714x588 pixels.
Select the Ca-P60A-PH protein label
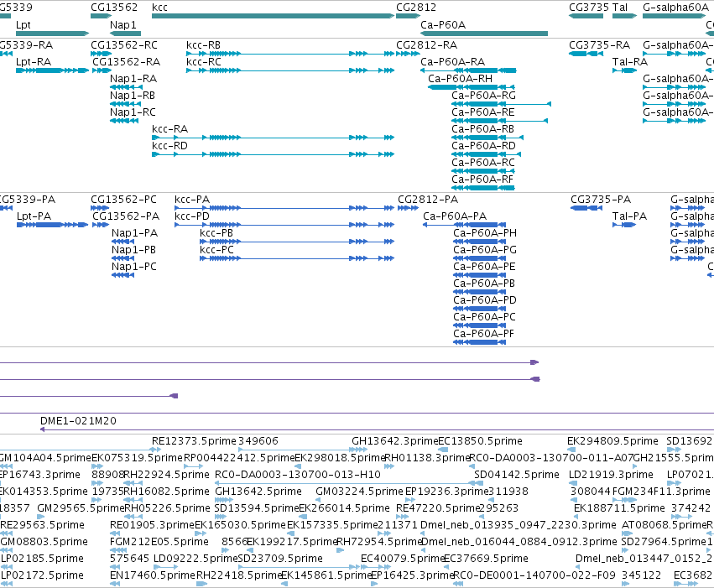(485, 233)
